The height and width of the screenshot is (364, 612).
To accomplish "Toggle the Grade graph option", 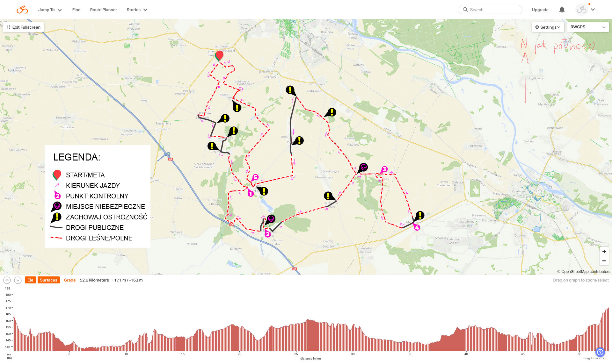I will [69, 280].
